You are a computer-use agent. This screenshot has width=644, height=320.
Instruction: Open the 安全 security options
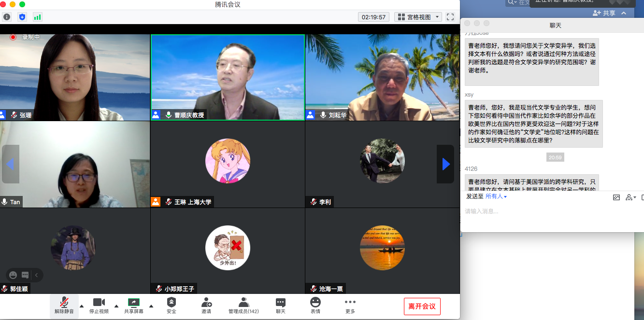coord(172,306)
